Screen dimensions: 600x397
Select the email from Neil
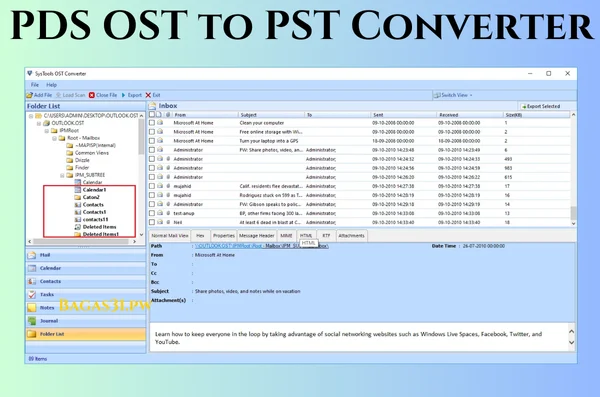(360, 222)
